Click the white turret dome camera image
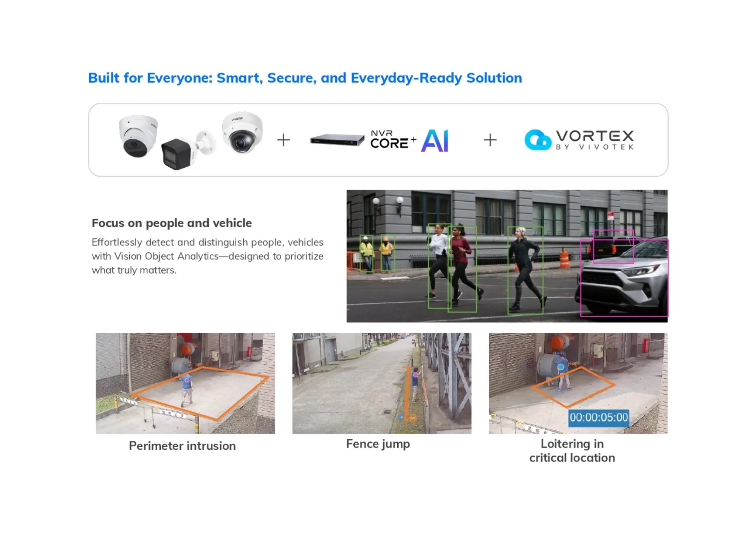The height and width of the screenshot is (534, 756). (x=138, y=136)
